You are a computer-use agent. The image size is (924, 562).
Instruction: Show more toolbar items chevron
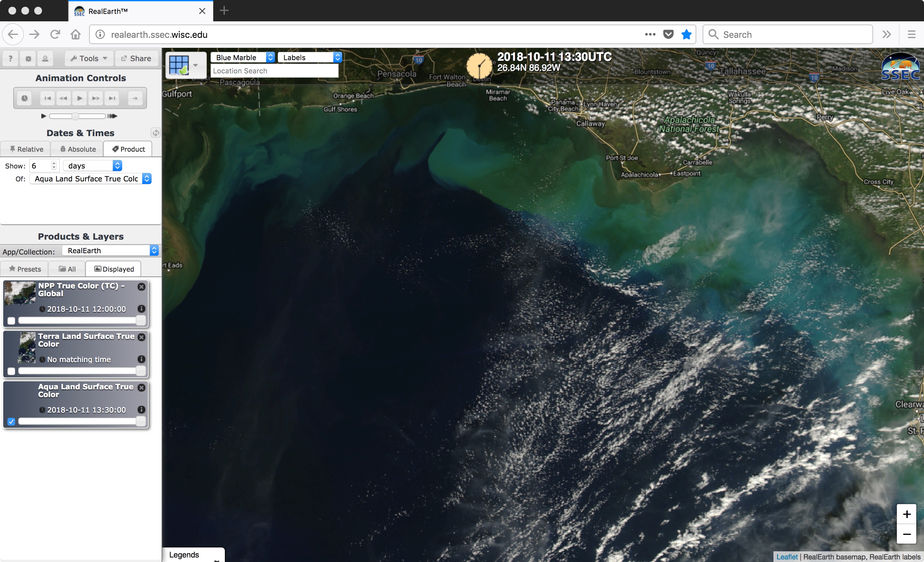pos(887,34)
